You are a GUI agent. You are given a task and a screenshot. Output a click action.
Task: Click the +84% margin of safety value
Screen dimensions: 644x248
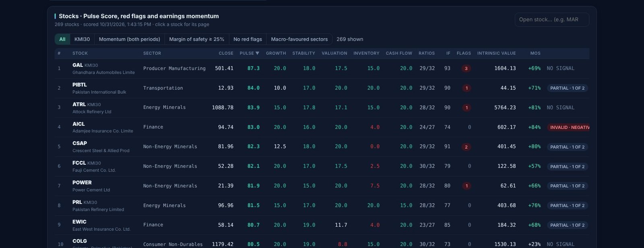(x=535, y=127)
